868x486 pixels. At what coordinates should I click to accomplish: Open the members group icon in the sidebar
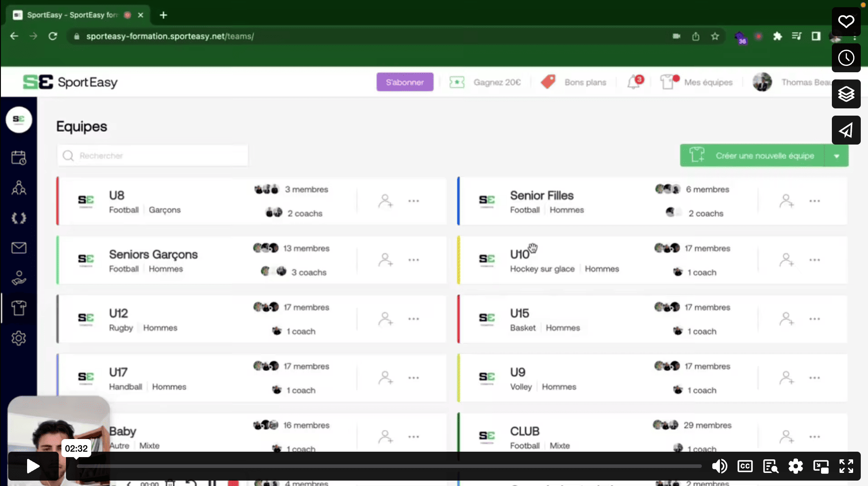pyautogui.click(x=19, y=187)
